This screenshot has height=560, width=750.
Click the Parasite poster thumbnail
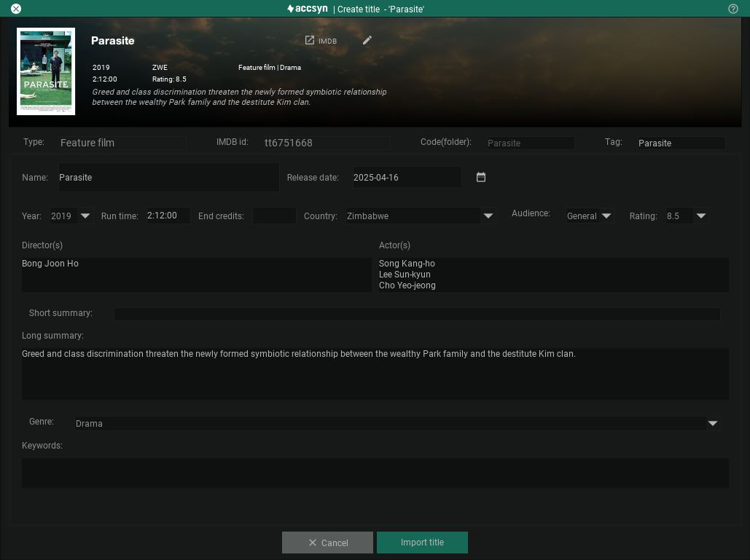click(x=46, y=71)
